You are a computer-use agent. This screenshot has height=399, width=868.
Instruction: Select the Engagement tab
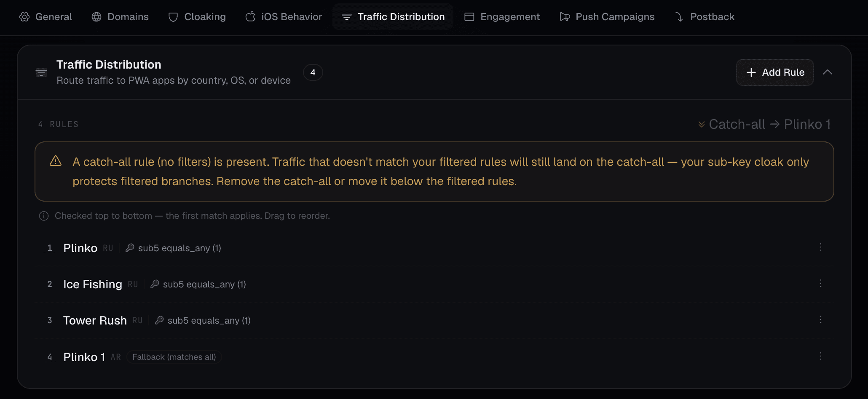click(502, 17)
